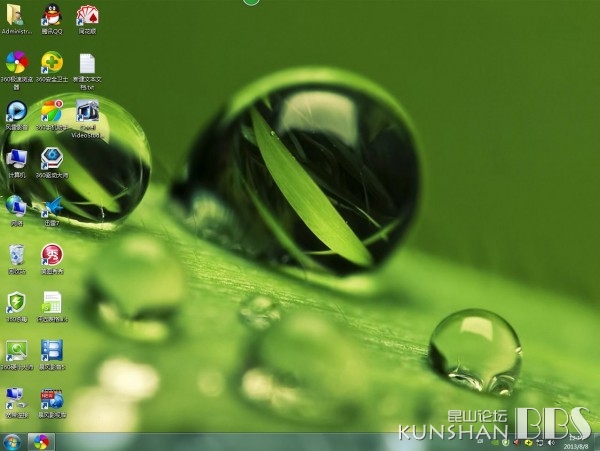Screen dimensions: 600x451
Task: Click the green shield tray icon
Action: click(505, 443)
